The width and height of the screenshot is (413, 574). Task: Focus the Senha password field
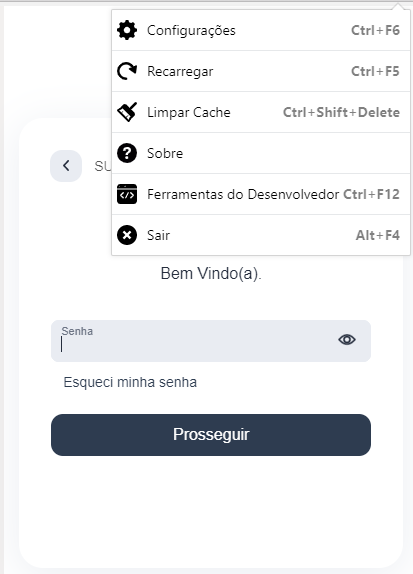point(211,341)
